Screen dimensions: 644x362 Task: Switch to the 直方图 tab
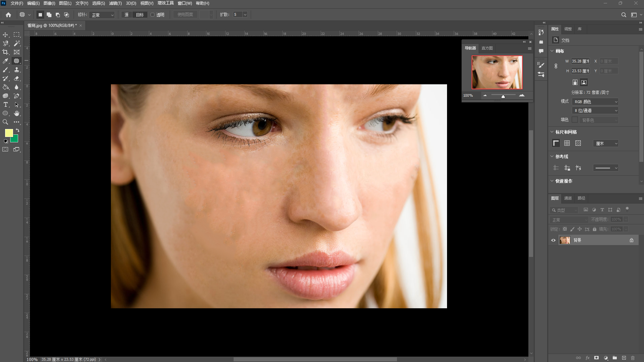487,48
